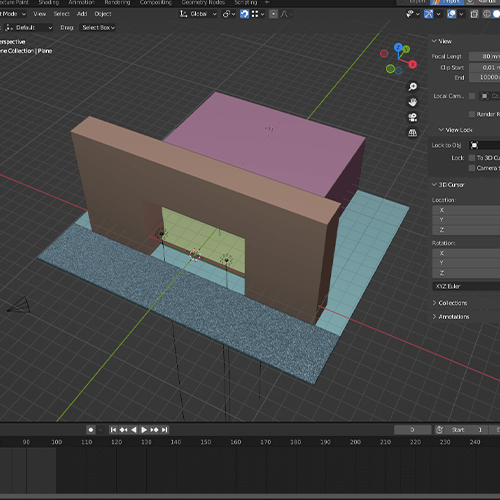Screen dimensions: 500x500
Task: Switch to the Geometry Nodes workspace tab
Action: 203,3
